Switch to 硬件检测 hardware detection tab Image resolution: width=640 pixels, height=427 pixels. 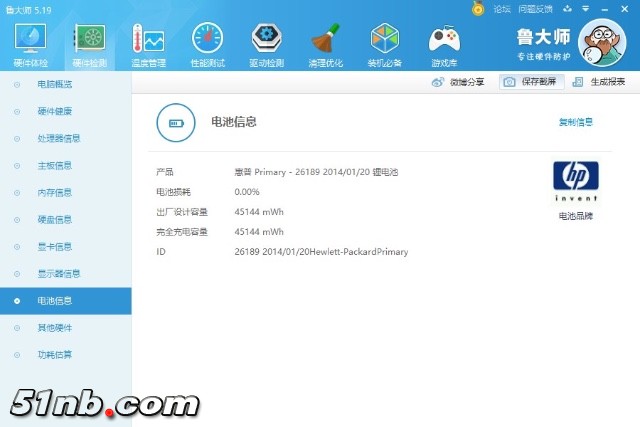coord(89,43)
